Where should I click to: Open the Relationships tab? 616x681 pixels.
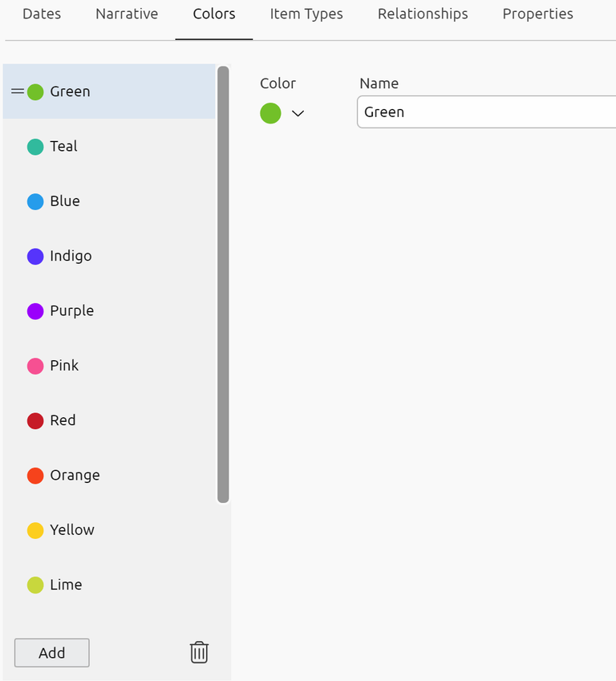pos(423,14)
